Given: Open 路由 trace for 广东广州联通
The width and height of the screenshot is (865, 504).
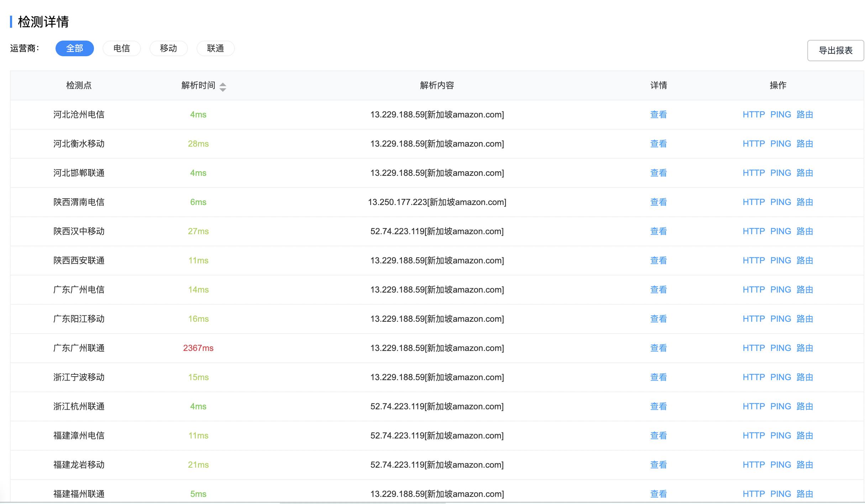Looking at the screenshot, I should (x=805, y=348).
